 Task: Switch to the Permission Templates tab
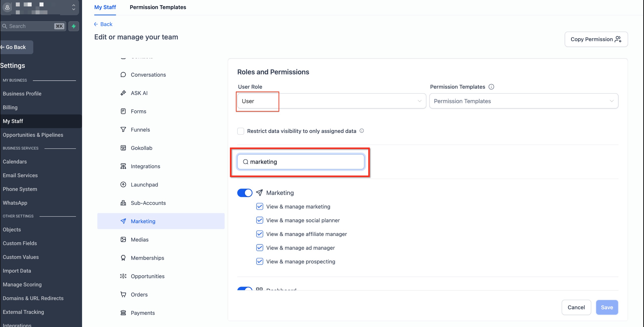coord(158,7)
